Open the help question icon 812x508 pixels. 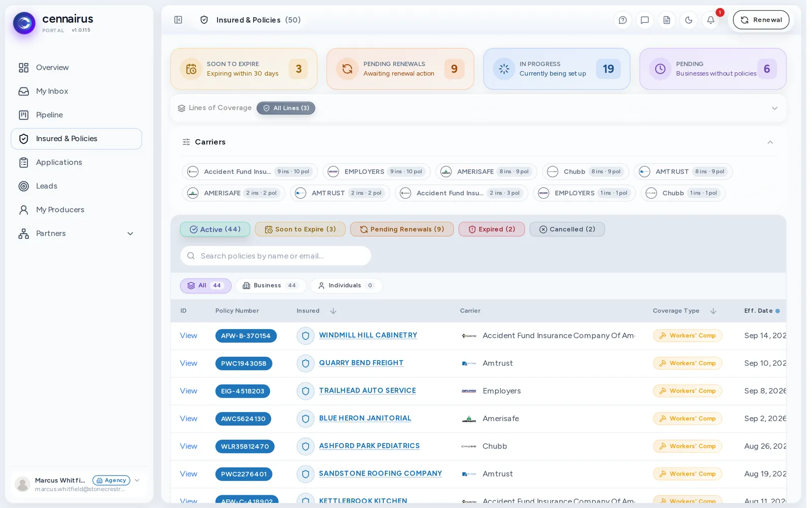point(623,20)
